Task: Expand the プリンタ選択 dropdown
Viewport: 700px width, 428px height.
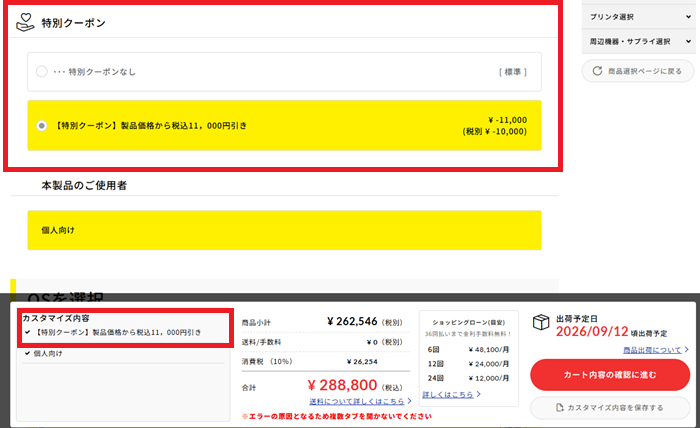Action: point(638,17)
